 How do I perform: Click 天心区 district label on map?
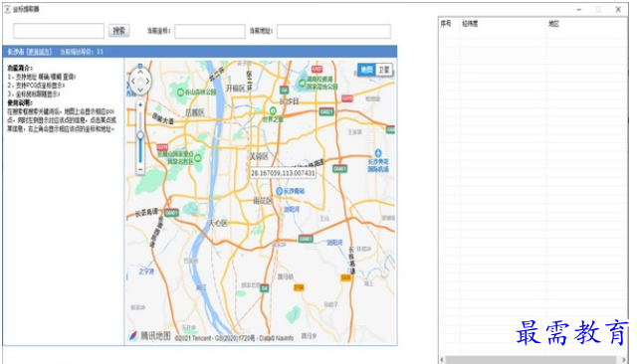tap(218, 223)
